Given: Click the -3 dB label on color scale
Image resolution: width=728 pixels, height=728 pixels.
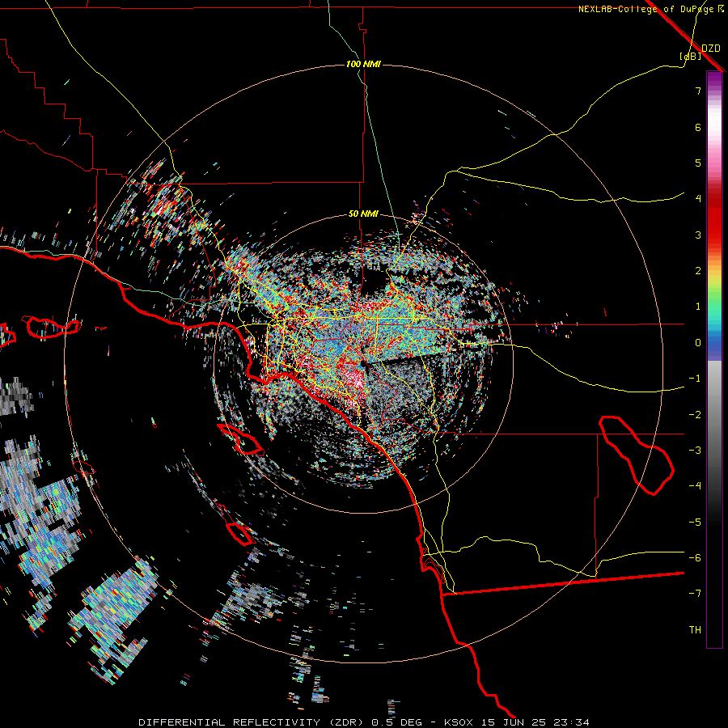Looking at the screenshot, I should pos(695,451).
